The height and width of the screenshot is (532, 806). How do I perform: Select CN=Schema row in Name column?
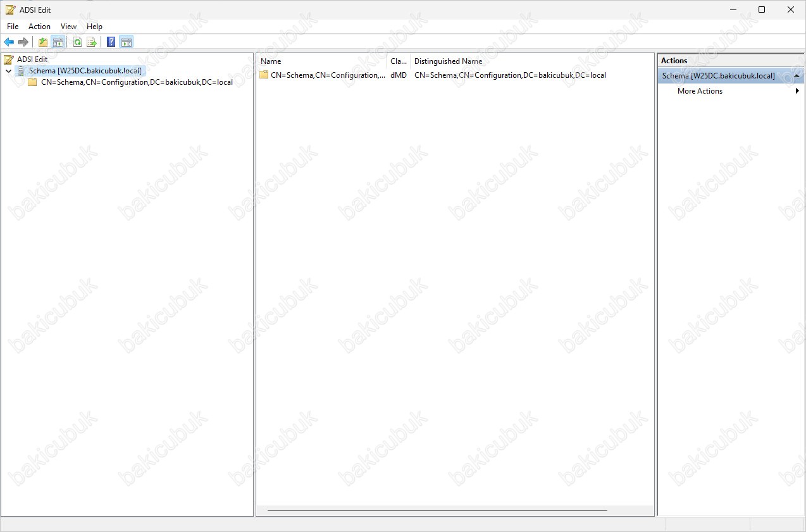(x=328, y=75)
